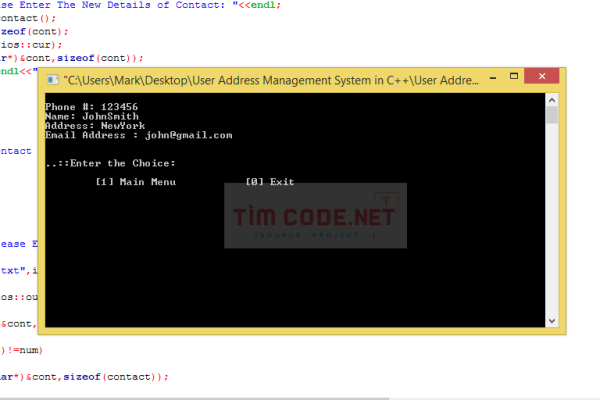The image size is (600, 400).
Task: Click the editor's horizontal scrollbar at bottom
Action: point(194,398)
